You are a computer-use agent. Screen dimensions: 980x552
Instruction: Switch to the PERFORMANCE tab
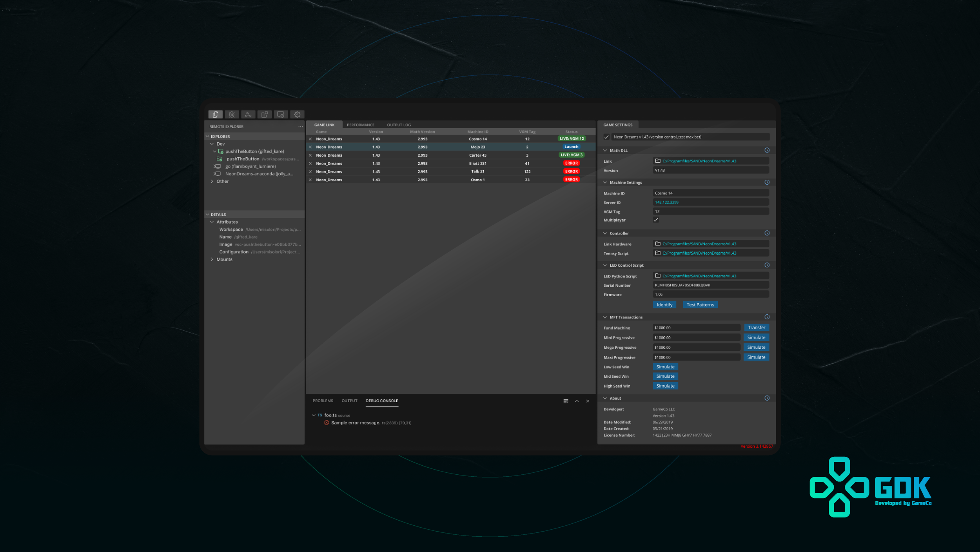pos(361,125)
